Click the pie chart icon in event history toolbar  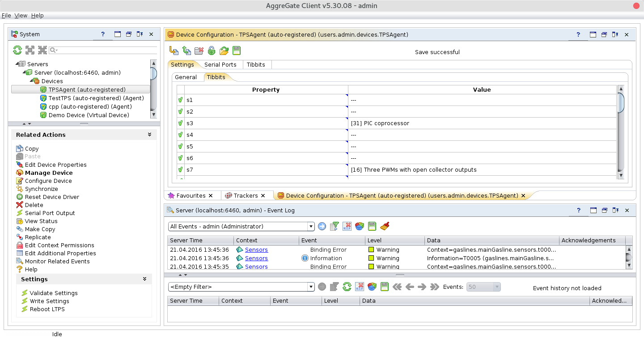[x=372, y=287]
